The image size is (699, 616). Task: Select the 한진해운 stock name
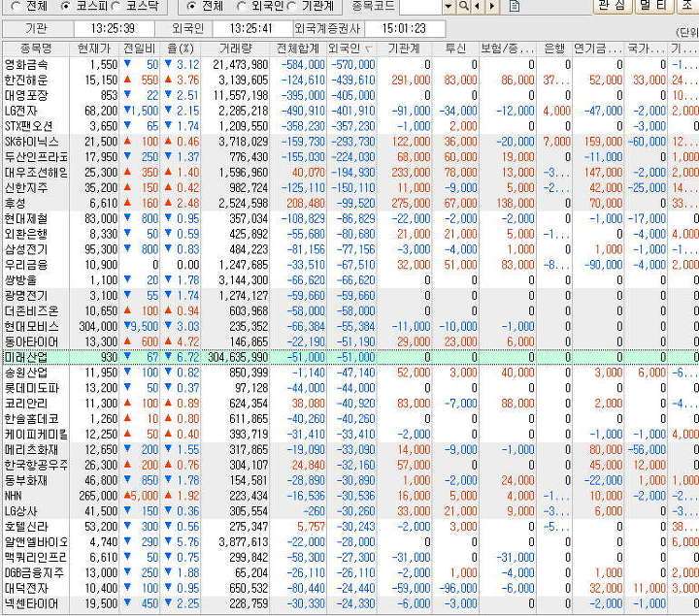click(x=26, y=81)
